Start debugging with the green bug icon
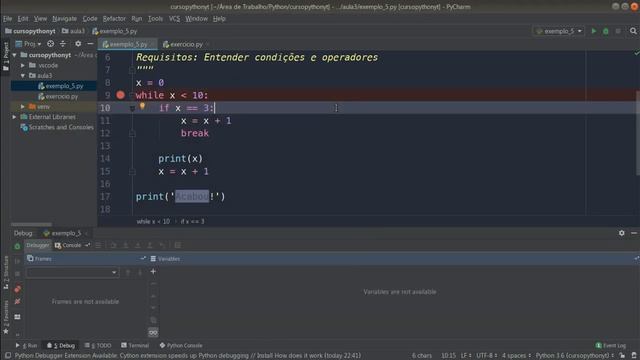The width and height of the screenshot is (640, 360). click(x=606, y=31)
